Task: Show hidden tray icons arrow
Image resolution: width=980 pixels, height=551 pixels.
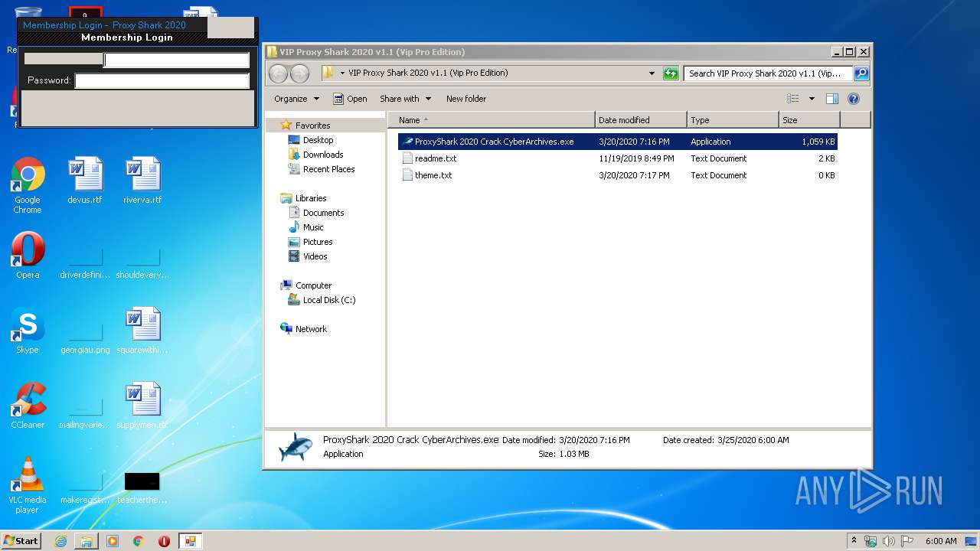Action: point(854,541)
